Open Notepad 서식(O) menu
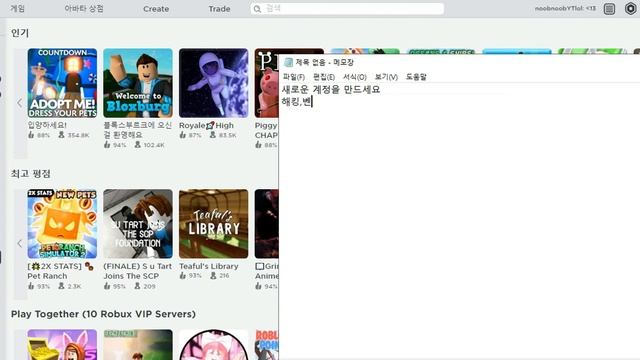640x360 pixels. click(x=354, y=77)
